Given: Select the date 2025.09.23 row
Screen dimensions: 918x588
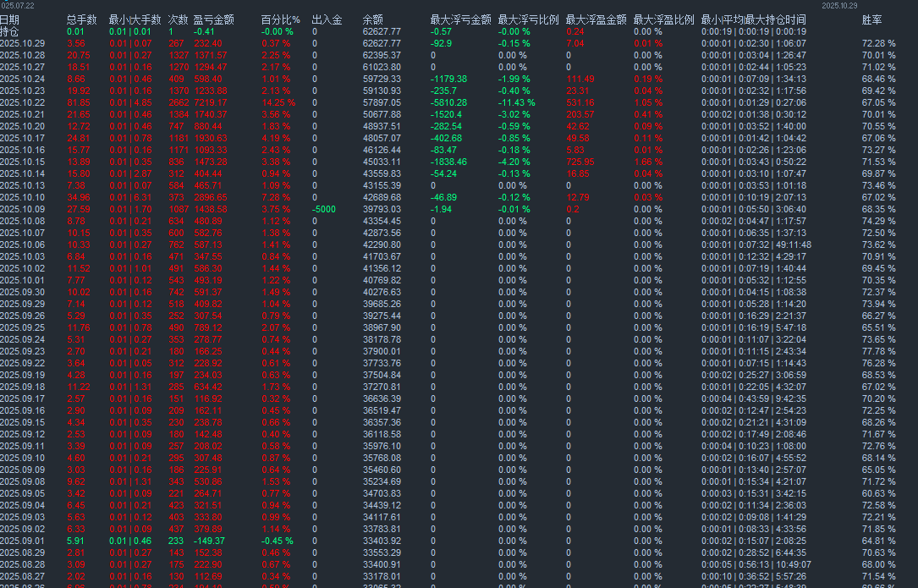Looking at the screenshot, I should click(22, 351).
